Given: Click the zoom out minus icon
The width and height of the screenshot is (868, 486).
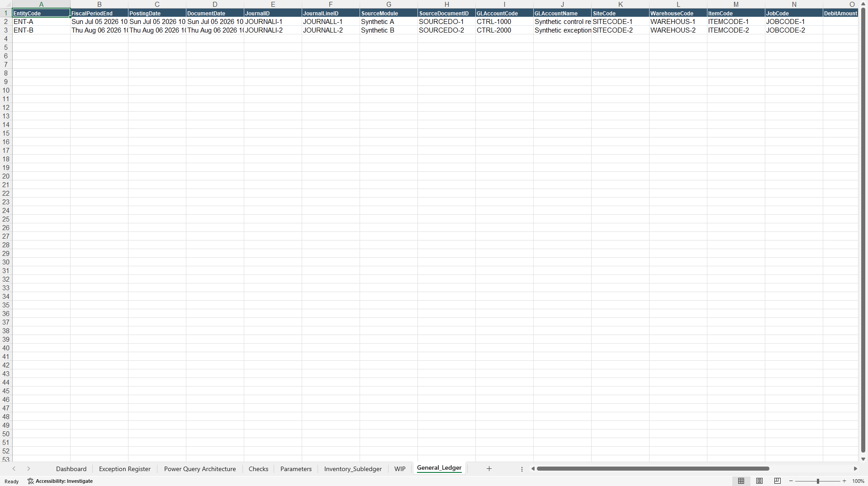Looking at the screenshot, I should pos(791,481).
